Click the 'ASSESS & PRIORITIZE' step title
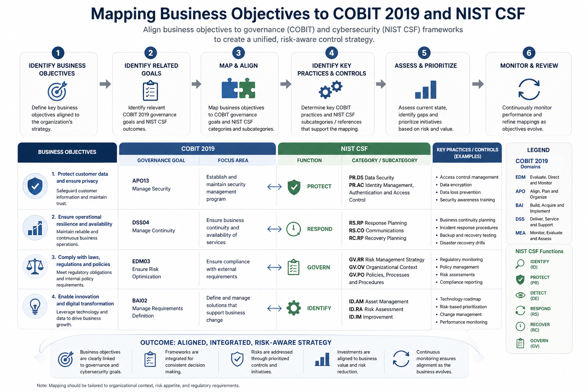 [x=426, y=65]
